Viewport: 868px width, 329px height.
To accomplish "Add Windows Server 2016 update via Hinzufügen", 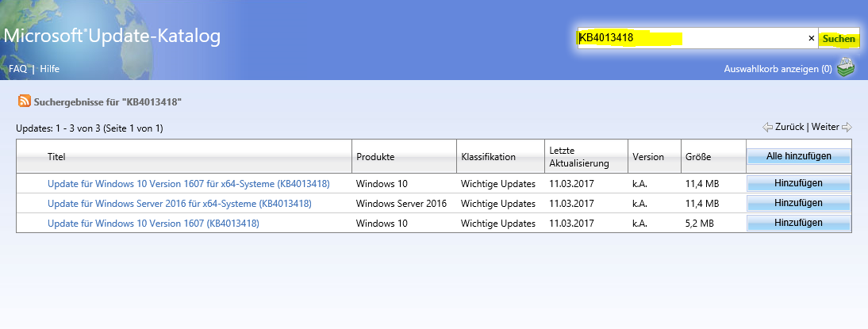I will [x=798, y=204].
